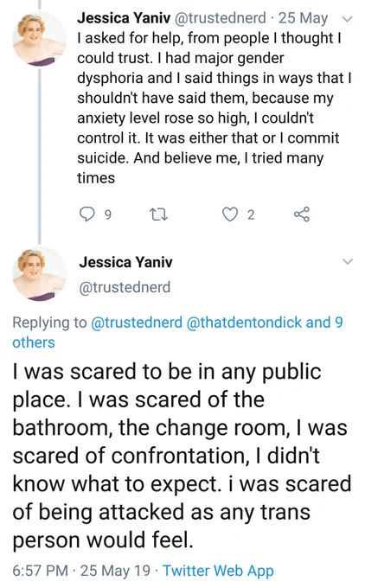365x588 pixels.
Task: Open the profile picture on the second tweet
Action: point(40,274)
